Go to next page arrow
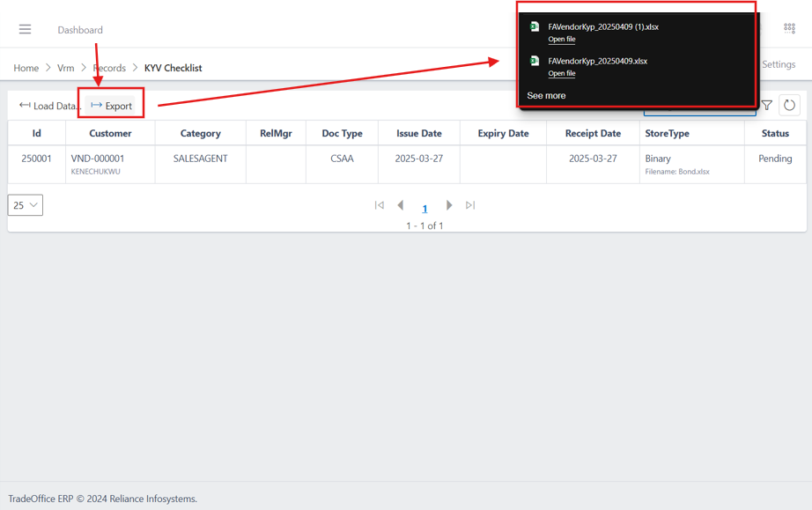812x510 pixels. click(449, 205)
